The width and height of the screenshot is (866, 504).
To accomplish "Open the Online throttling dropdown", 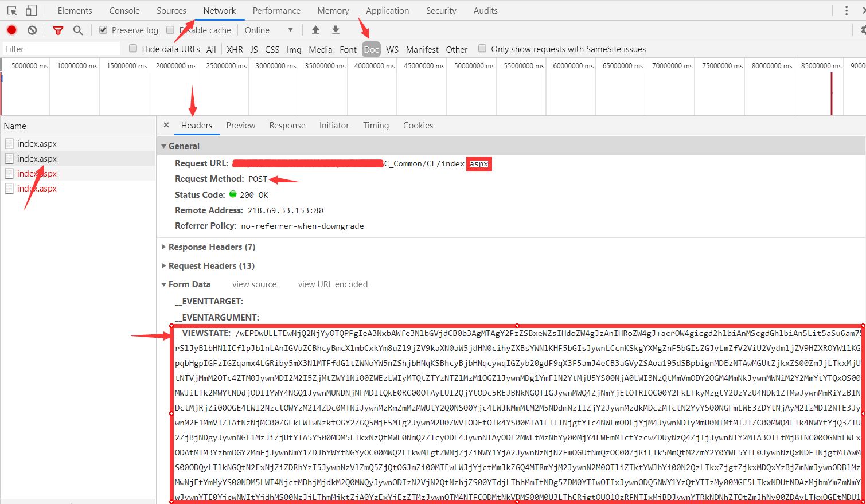I will (268, 30).
